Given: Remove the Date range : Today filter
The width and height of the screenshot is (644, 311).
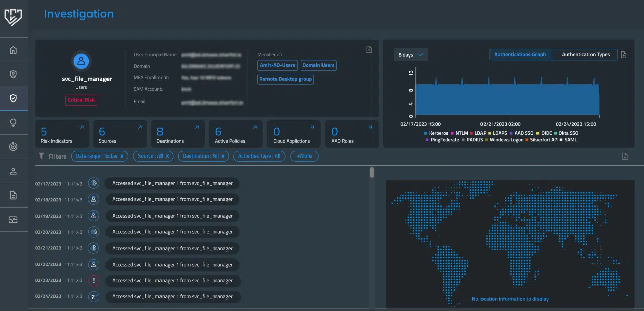Looking at the screenshot, I should 122,157.
